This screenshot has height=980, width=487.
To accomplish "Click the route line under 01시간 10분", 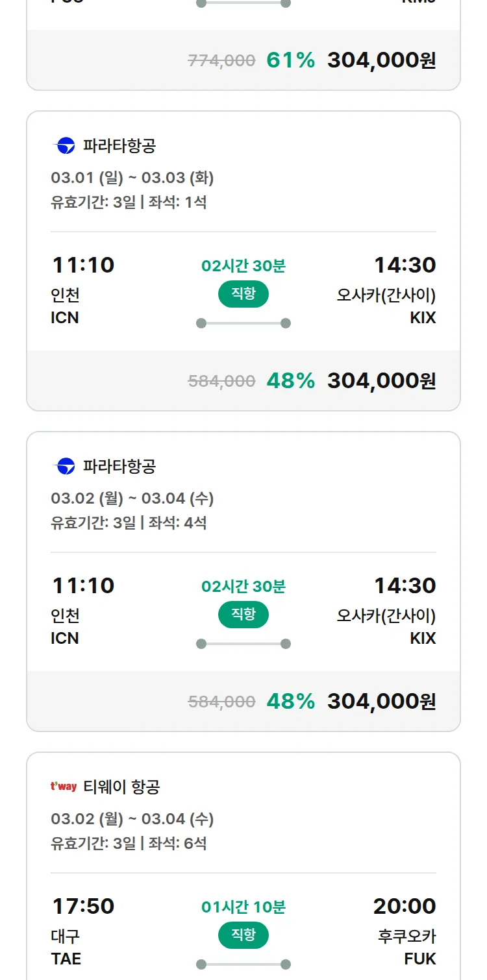I will pos(243,964).
